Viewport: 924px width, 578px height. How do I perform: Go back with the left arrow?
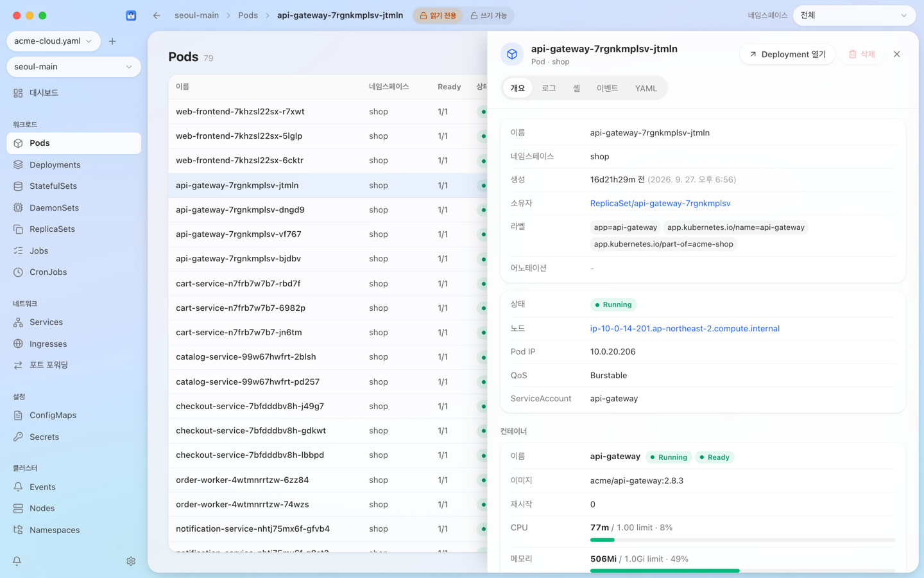click(157, 15)
